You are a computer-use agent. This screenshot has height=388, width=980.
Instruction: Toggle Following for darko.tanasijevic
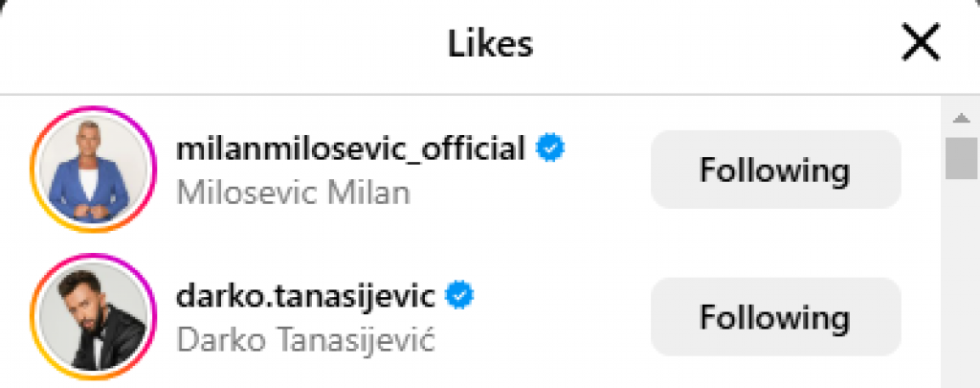tap(775, 317)
